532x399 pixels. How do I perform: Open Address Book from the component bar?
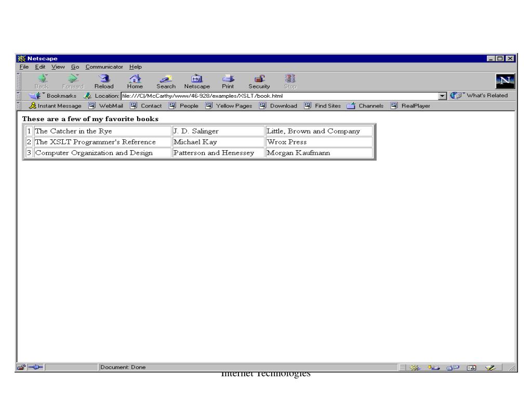(471, 367)
